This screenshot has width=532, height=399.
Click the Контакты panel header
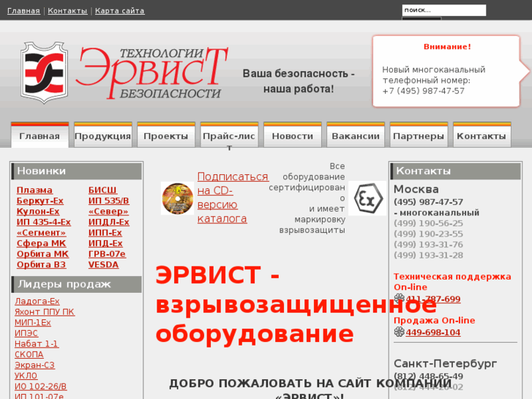tap(456, 171)
